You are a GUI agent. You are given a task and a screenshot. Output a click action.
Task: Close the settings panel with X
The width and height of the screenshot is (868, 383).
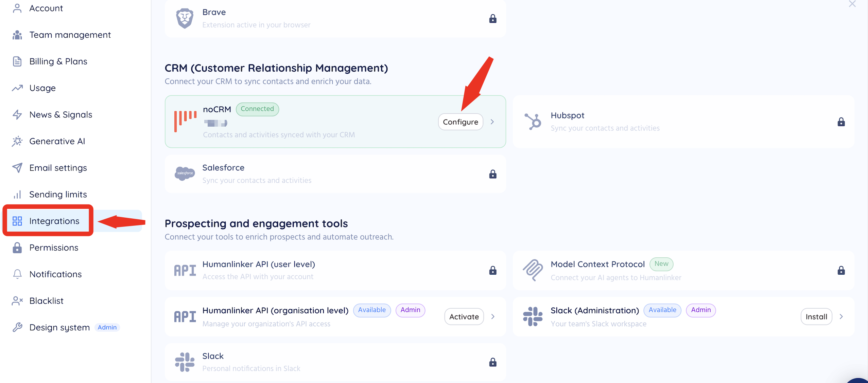click(x=852, y=4)
